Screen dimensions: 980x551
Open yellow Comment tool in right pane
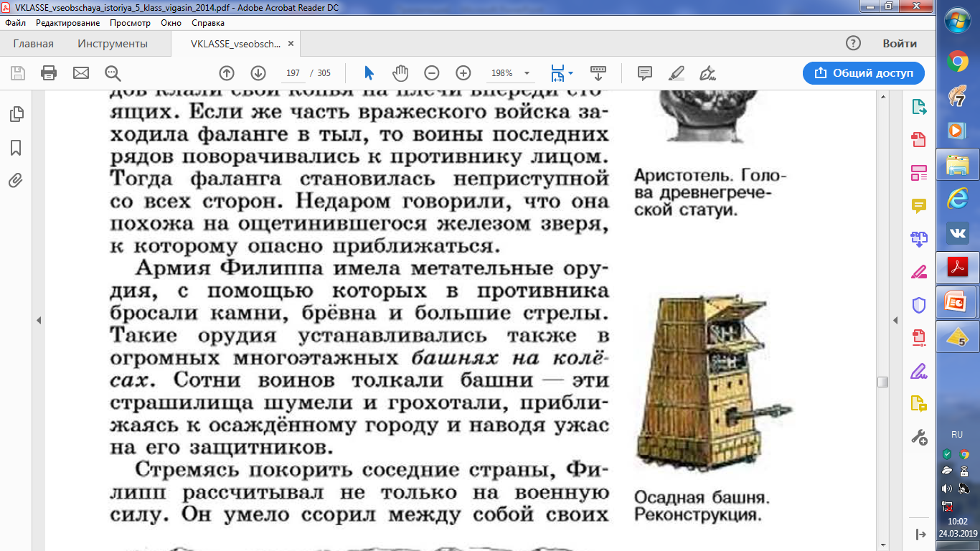919,206
